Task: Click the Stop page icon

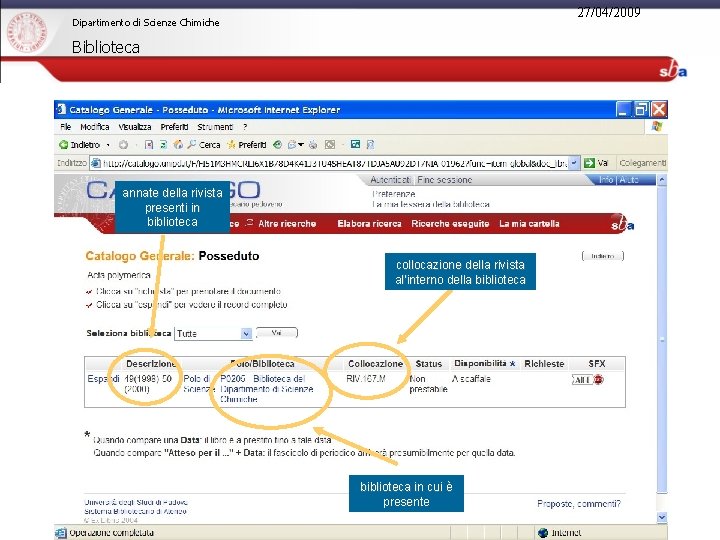Action: tap(148, 145)
